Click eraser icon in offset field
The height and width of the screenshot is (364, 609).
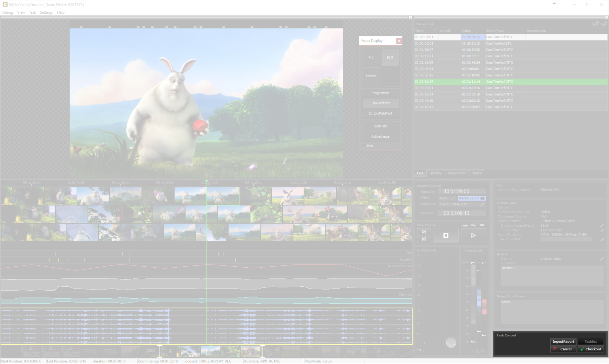click(x=482, y=198)
